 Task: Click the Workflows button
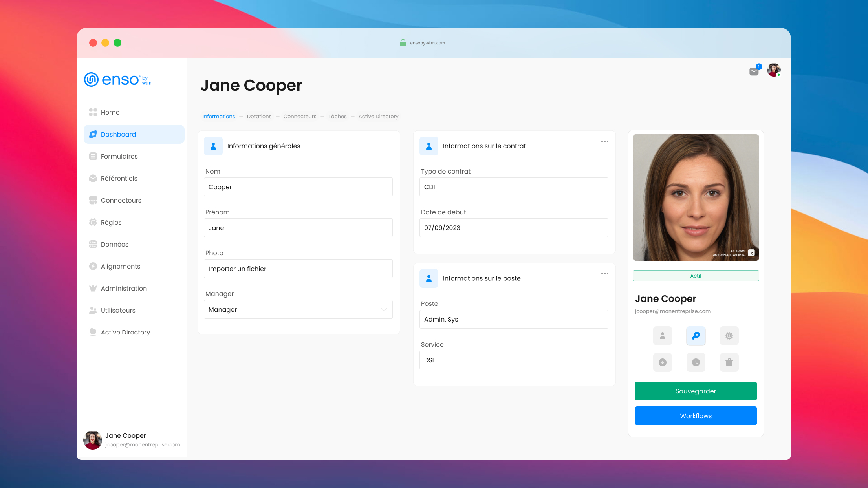[696, 416]
